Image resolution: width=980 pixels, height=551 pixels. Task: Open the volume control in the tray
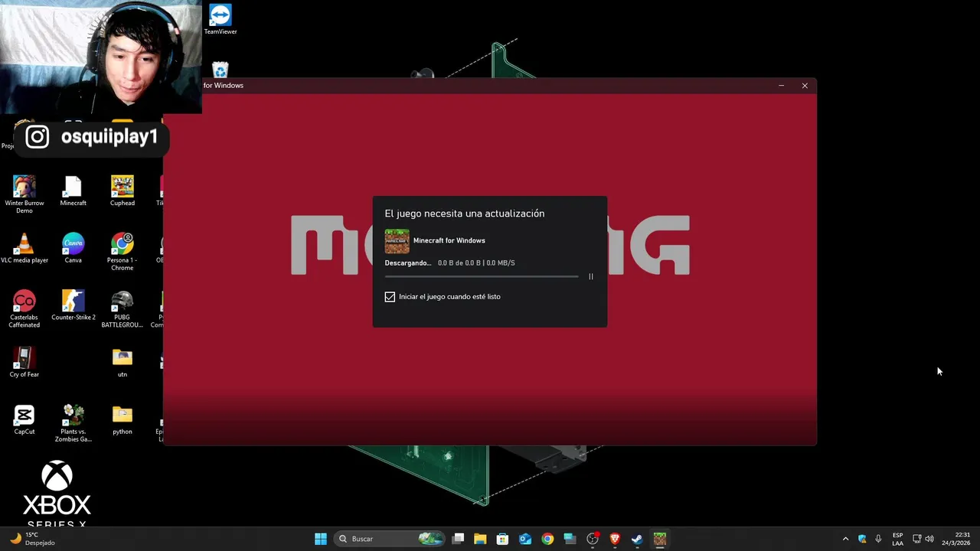pyautogui.click(x=929, y=539)
